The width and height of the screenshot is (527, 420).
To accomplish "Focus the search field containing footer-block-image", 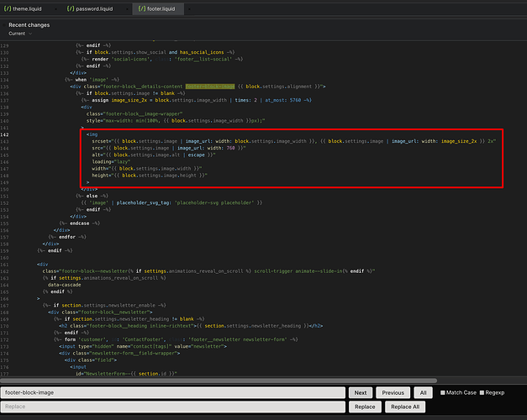I will pos(172,392).
